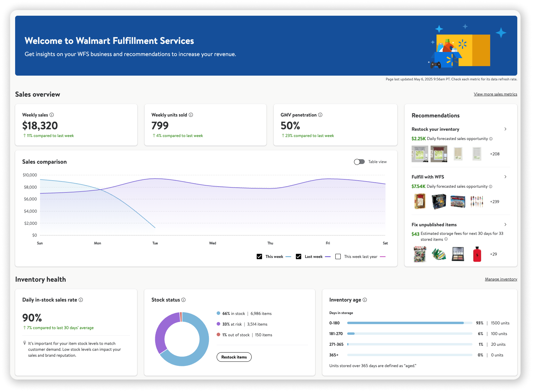The image size is (533, 392).
Task: Click the $18,320 weekly sales value
Action: point(40,125)
